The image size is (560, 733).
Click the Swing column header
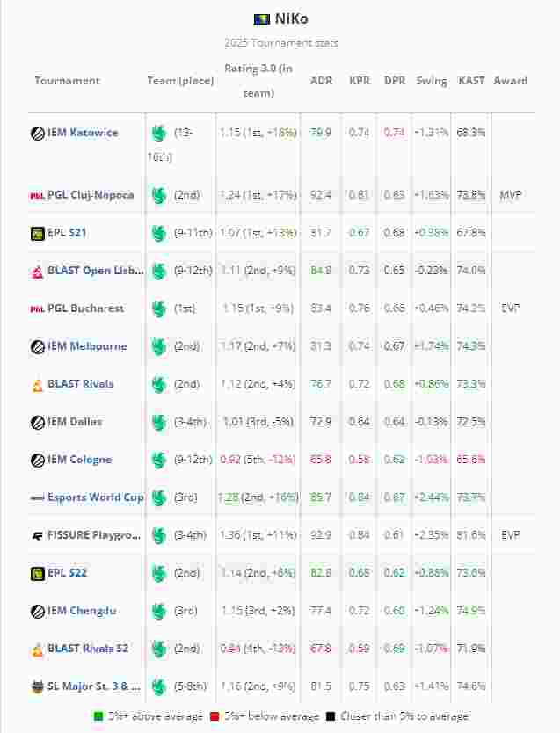coord(431,80)
